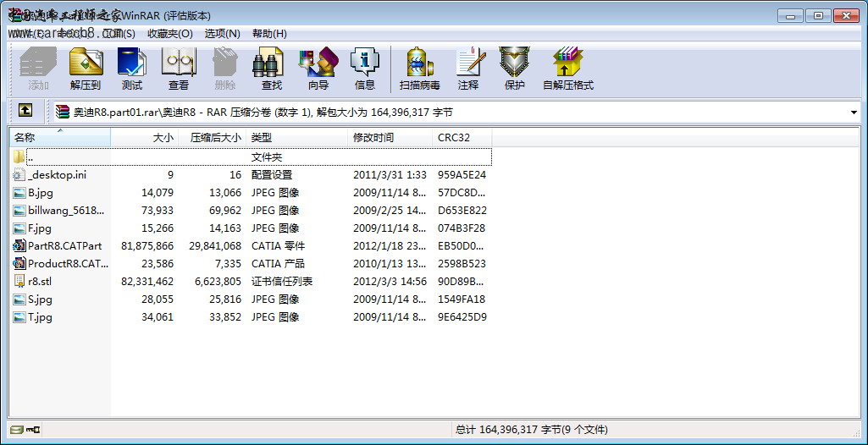Click the 删除 (Delete) toolbar icon
The width and height of the screenshot is (868, 445).
click(x=224, y=62)
